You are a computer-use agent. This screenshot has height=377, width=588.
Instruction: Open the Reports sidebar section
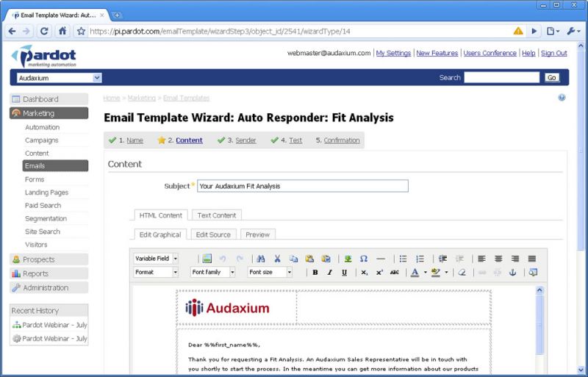[49, 273]
